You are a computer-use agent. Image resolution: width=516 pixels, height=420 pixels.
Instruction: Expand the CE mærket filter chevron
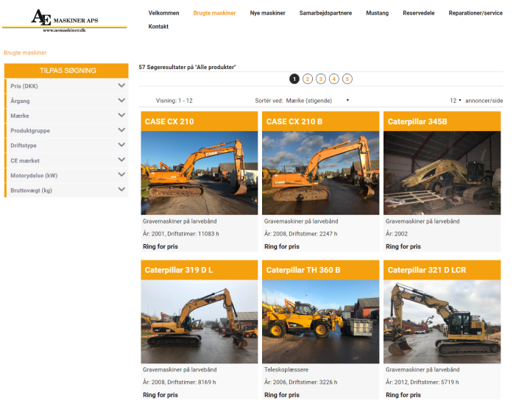(121, 160)
